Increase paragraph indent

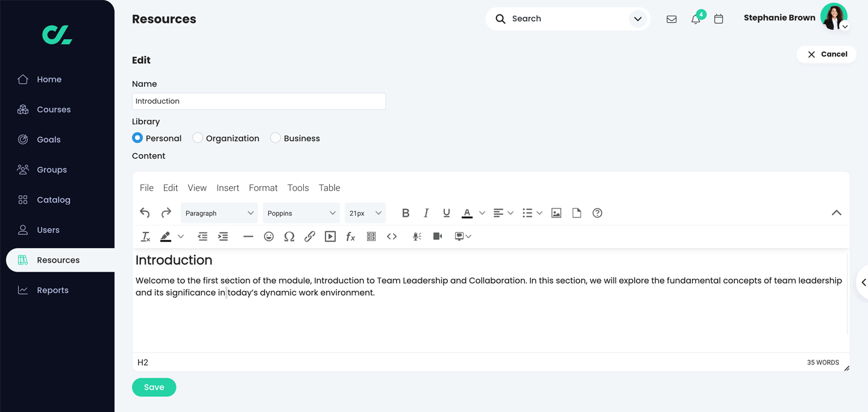[x=223, y=237]
